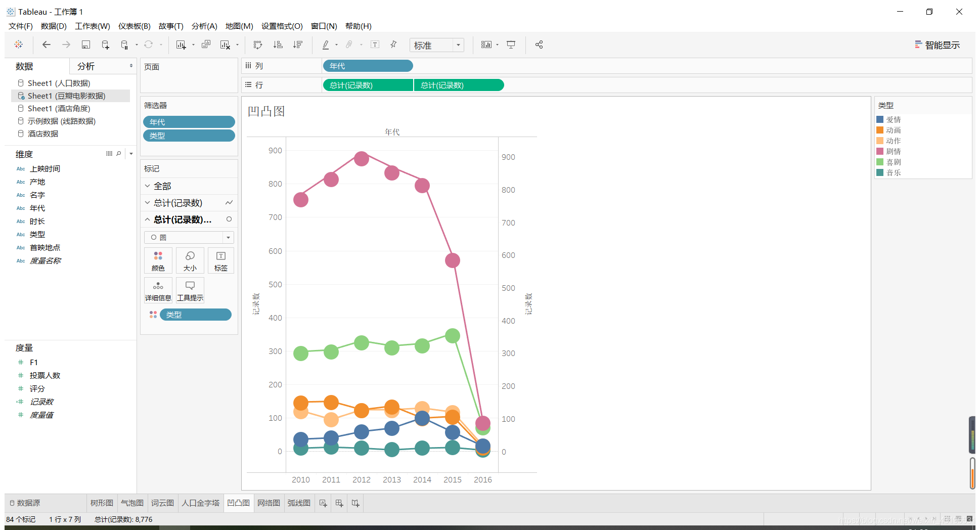This screenshot has height=530, width=980.
Task: Click new story icon in bottom tab bar
Action: 355,503
